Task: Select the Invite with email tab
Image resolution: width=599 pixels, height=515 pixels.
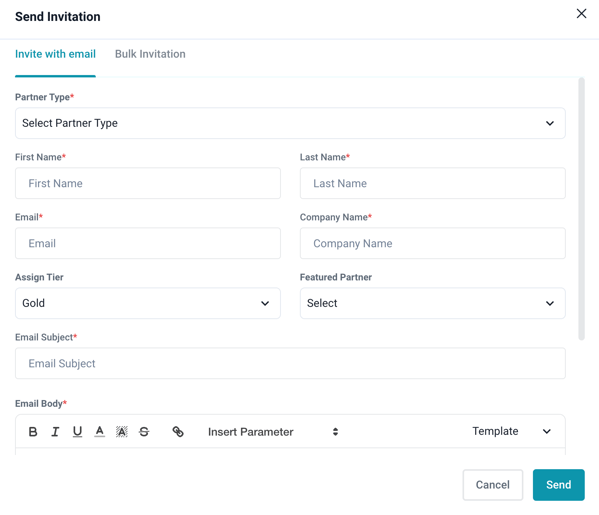Action: click(55, 54)
